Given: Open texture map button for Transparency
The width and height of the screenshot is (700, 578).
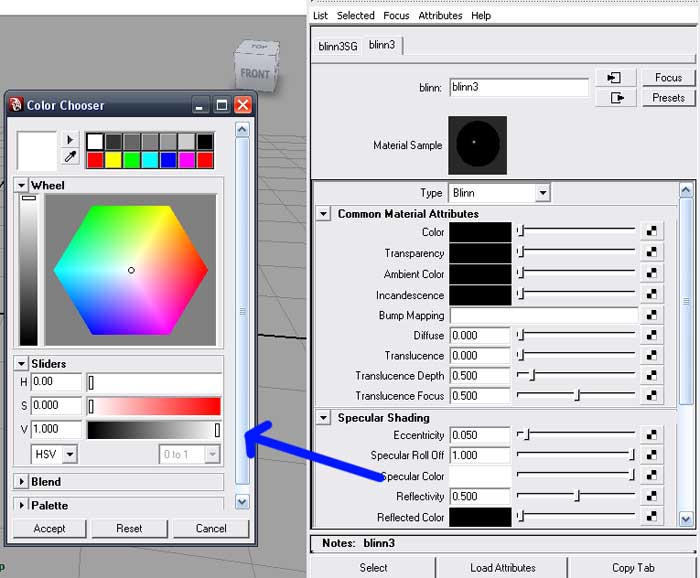Looking at the screenshot, I should click(651, 252).
